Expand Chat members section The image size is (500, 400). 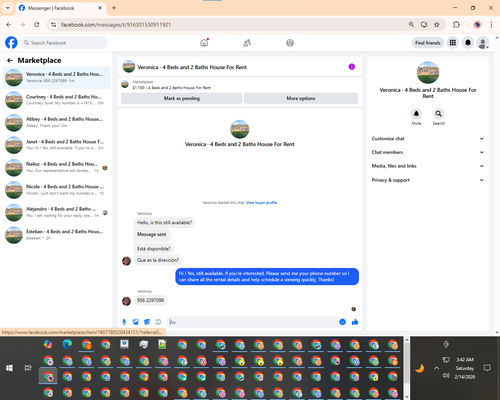428,152
